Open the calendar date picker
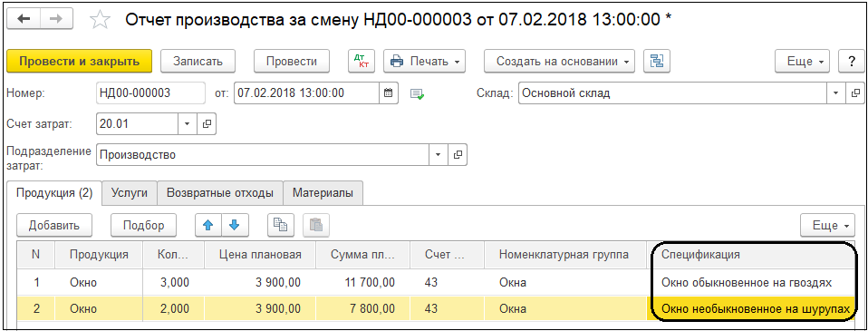This screenshot has height=331, width=868. tap(389, 92)
